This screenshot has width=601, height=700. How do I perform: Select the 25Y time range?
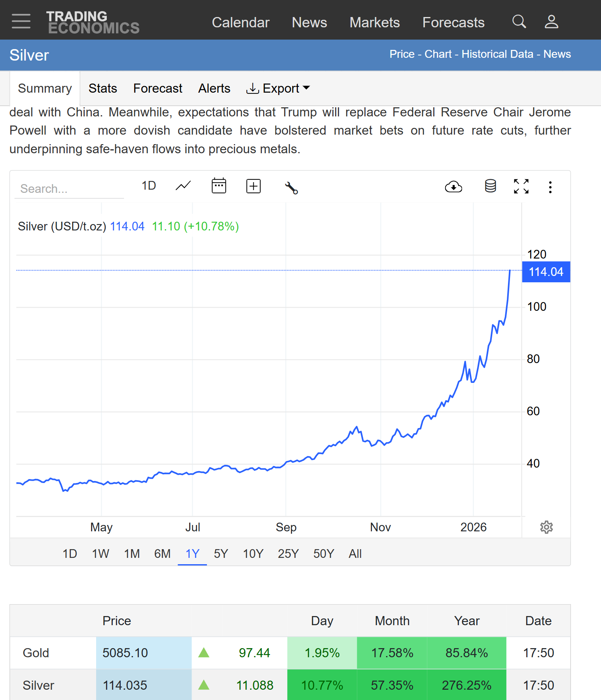pos(288,554)
